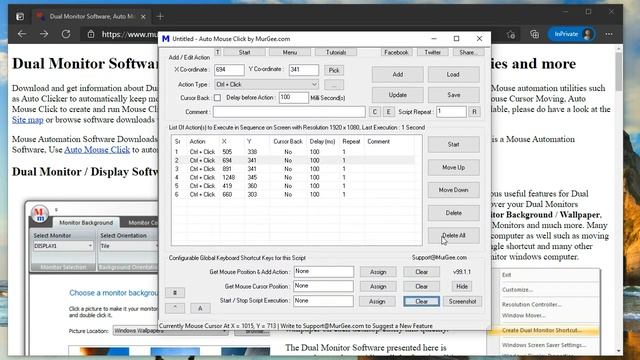640x360 pixels.
Task: Open browser collections icon
Action: [534, 35]
